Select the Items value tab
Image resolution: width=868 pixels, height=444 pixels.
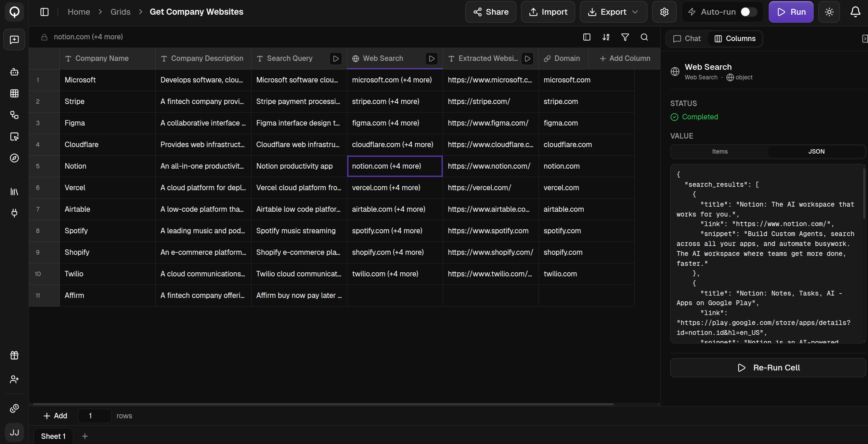point(720,152)
